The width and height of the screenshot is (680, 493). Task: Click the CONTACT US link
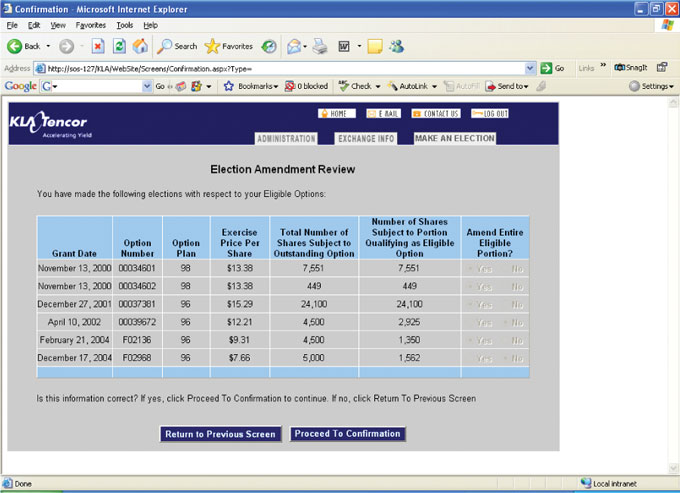tap(436, 114)
